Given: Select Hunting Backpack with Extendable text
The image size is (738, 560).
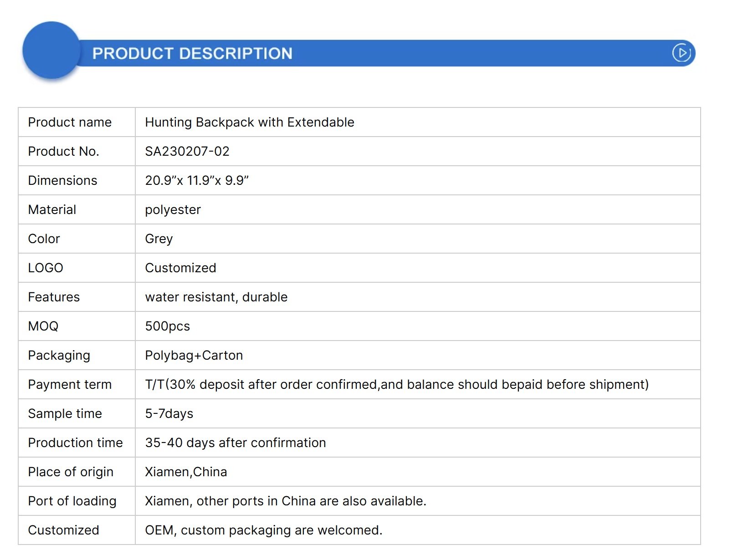Looking at the screenshot, I should tap(250, 122).
